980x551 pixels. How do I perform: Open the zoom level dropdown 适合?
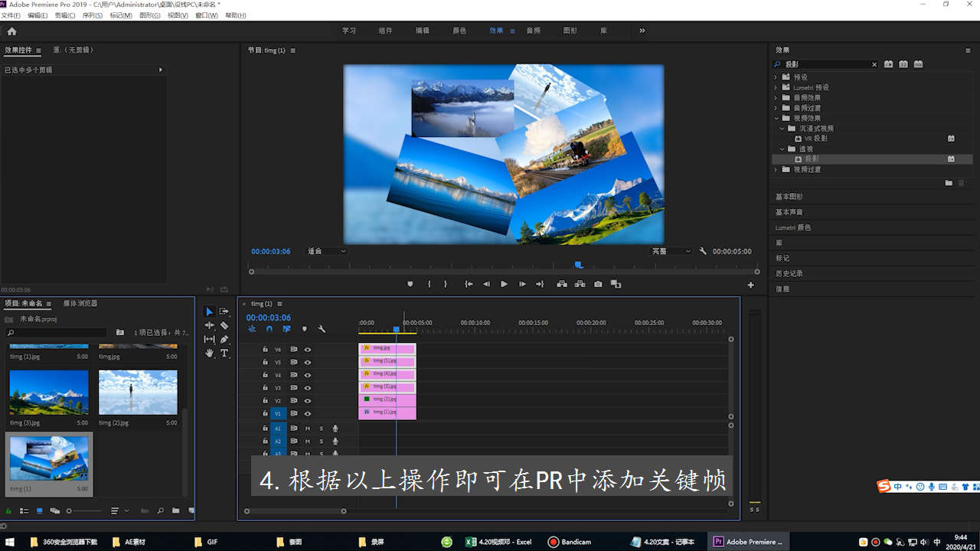tap(327, 251)
